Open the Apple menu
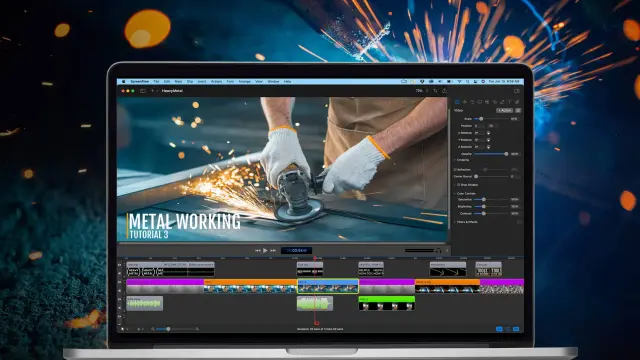 point(123,82)
